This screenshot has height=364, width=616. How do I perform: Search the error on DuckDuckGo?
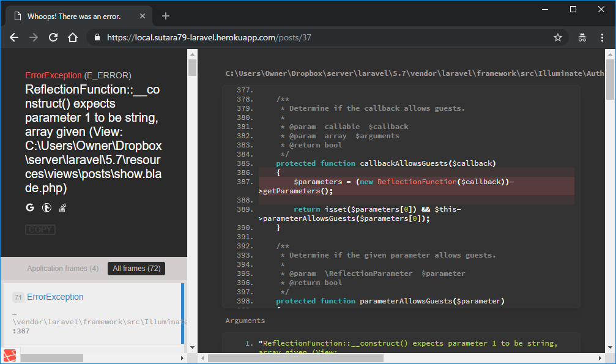(x=46, y=207)
